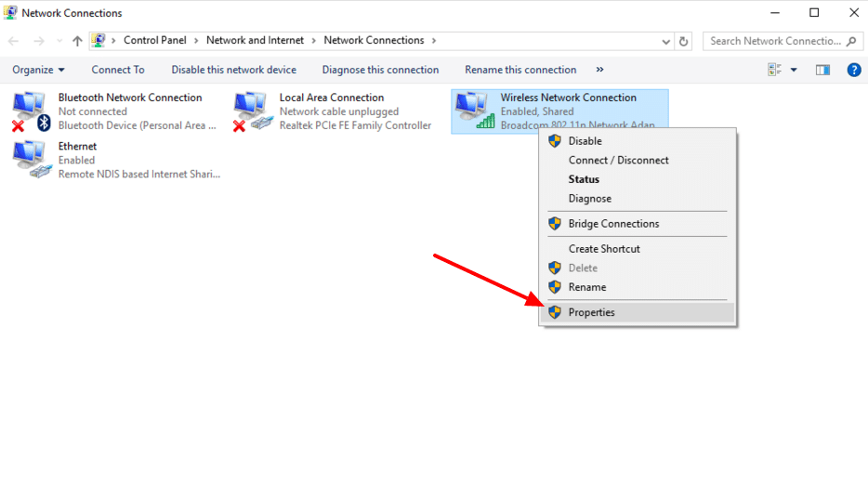Click the 'Network cable unplugged' status text
Screen dimensions: 868x484
[339, 111]
